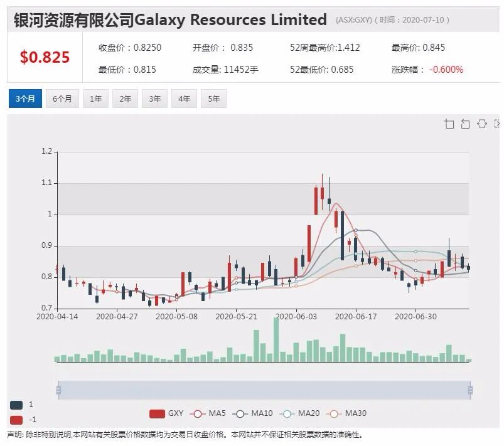Click the 2020-04-14 axis date label
The height and width of the screenshot is (446, 504).
click(57, 317)
